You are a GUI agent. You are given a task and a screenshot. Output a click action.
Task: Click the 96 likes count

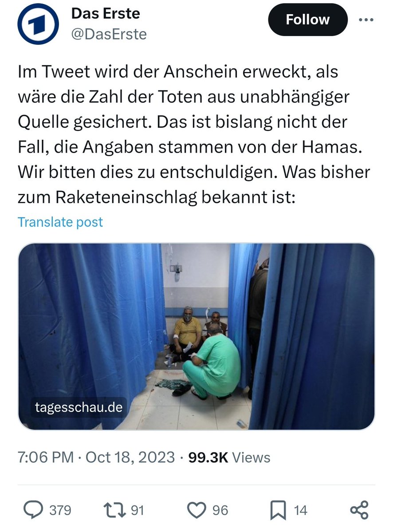click(220, 510)
